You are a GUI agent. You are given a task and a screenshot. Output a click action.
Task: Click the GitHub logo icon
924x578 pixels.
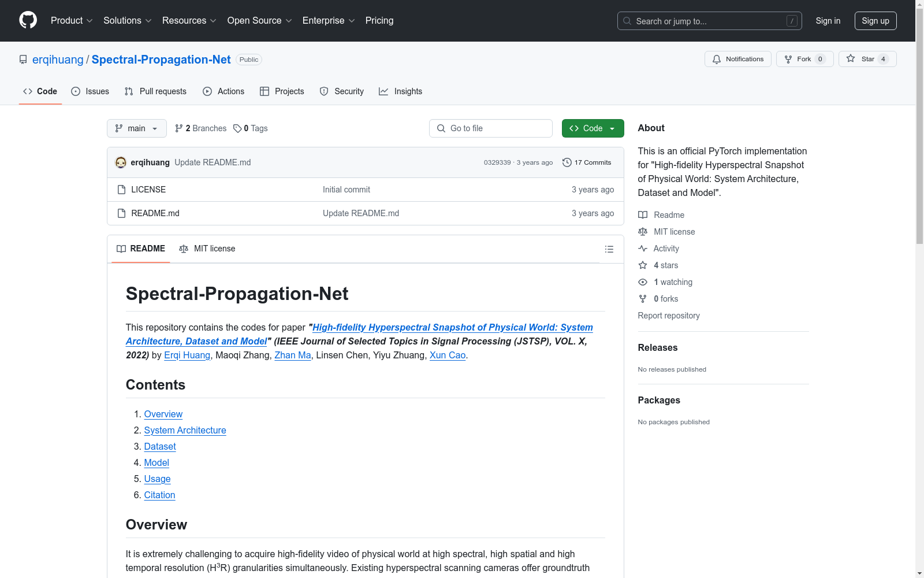point(28,20)
